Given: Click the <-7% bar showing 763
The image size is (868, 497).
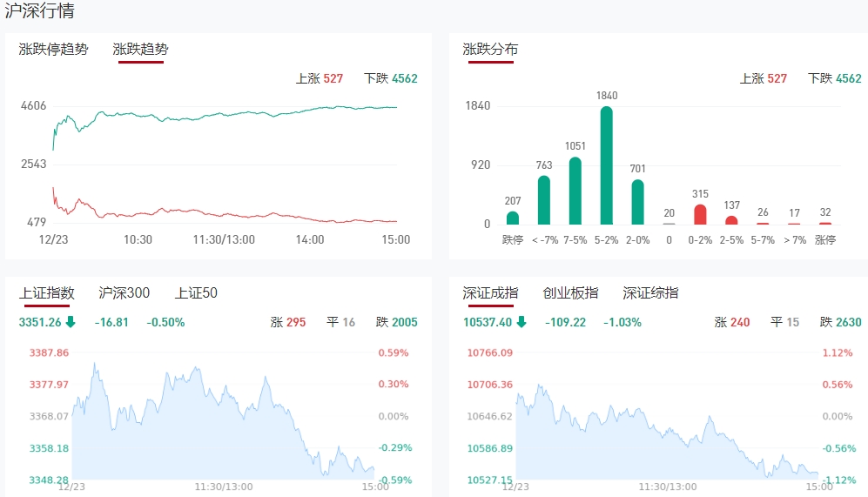Looking at the screenshot, I should point(544,200).
